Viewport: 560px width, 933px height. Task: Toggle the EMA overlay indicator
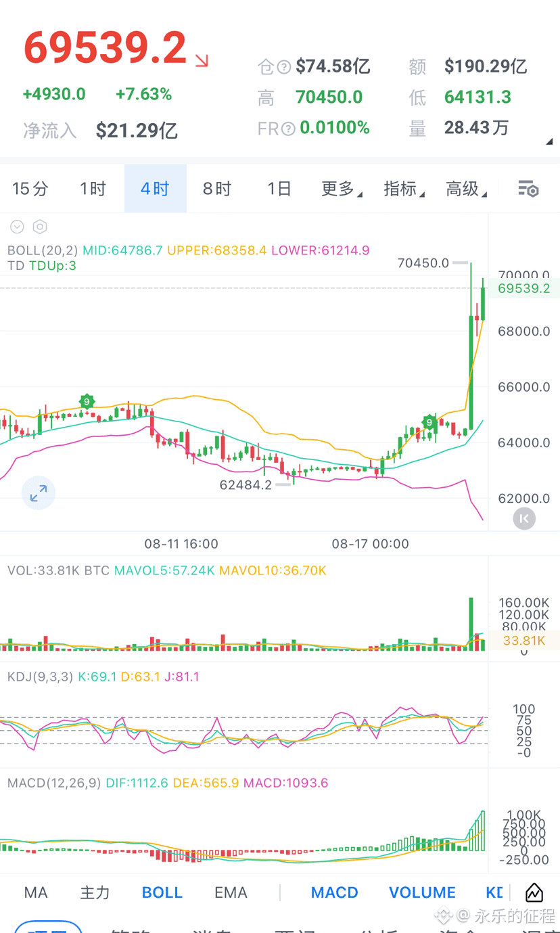tap(231, 892)
